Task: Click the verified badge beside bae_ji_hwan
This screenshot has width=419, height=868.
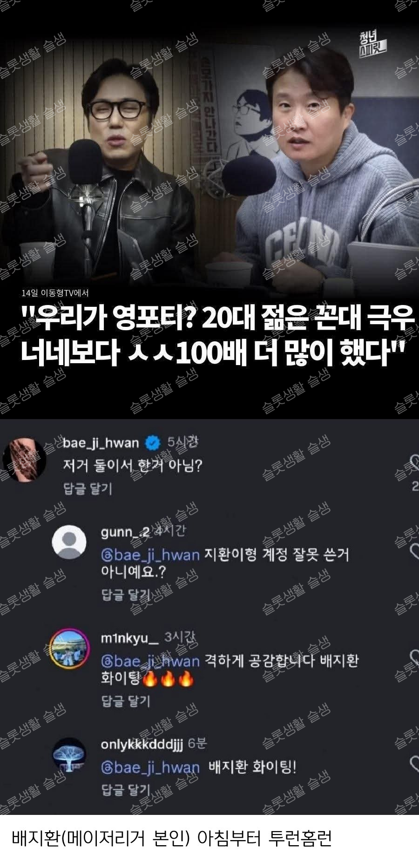Action: tap(153, 442)
